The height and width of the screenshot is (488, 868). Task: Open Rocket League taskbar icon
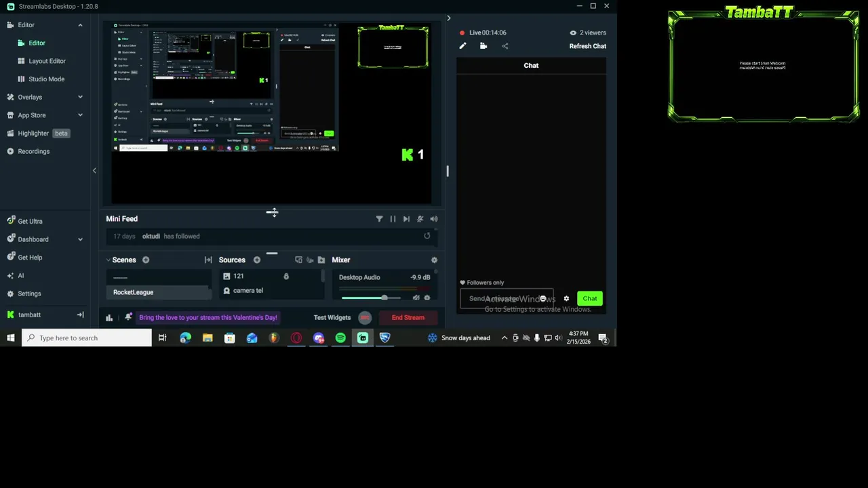pos(384,338)
